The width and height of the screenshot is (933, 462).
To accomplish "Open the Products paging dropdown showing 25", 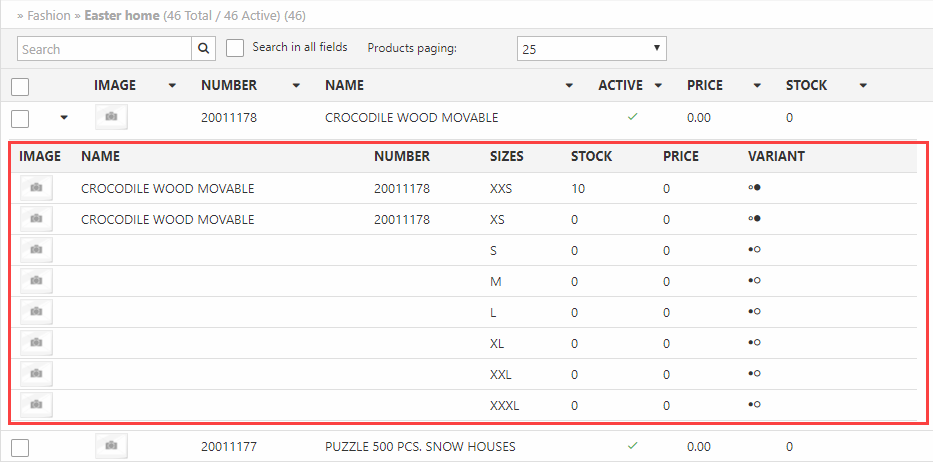I will [591, 49].
